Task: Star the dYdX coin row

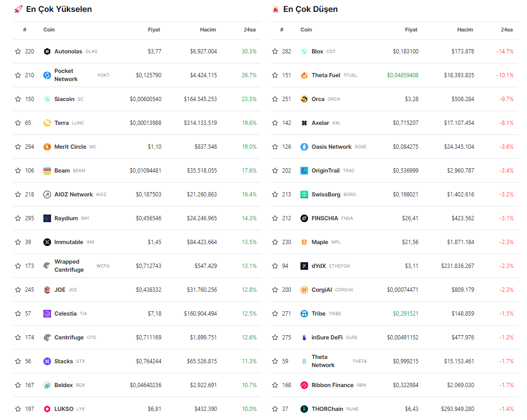Action: click(275, 266)
